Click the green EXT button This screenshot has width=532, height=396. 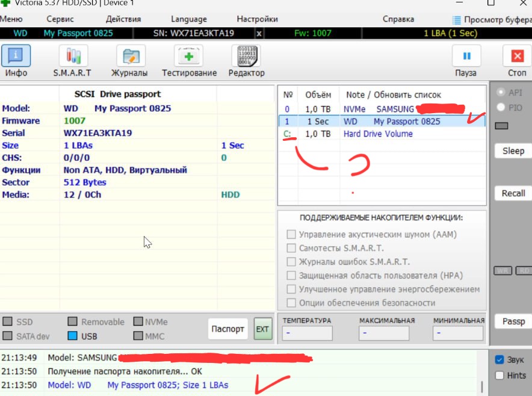coord(263,329)
